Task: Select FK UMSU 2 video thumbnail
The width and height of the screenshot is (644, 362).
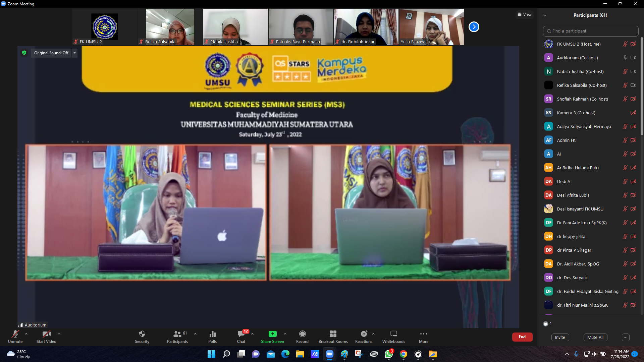Action: [x=105, y=27]
